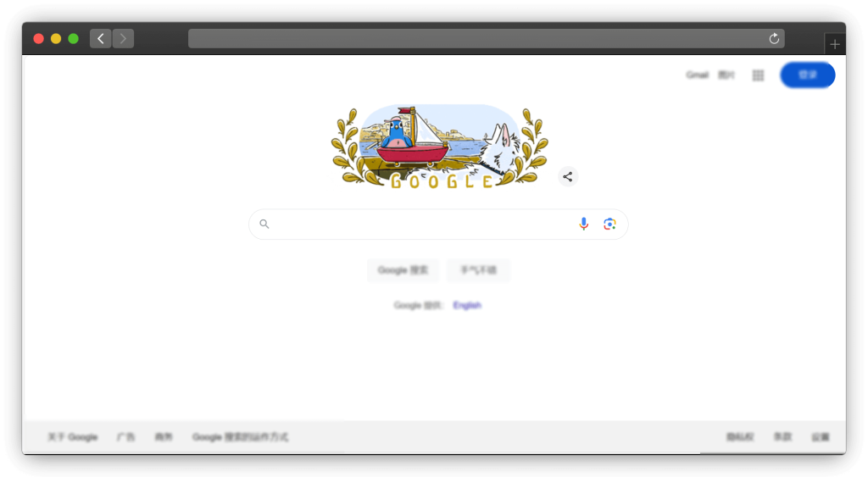The width and height of the screenshot is (868, 477).
Task: Click the magnifier icon in search box
Action: (x=264, y=225)
